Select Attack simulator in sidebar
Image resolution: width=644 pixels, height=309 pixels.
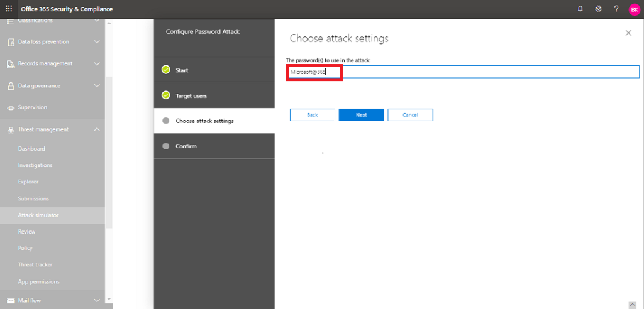coord(53,215)
